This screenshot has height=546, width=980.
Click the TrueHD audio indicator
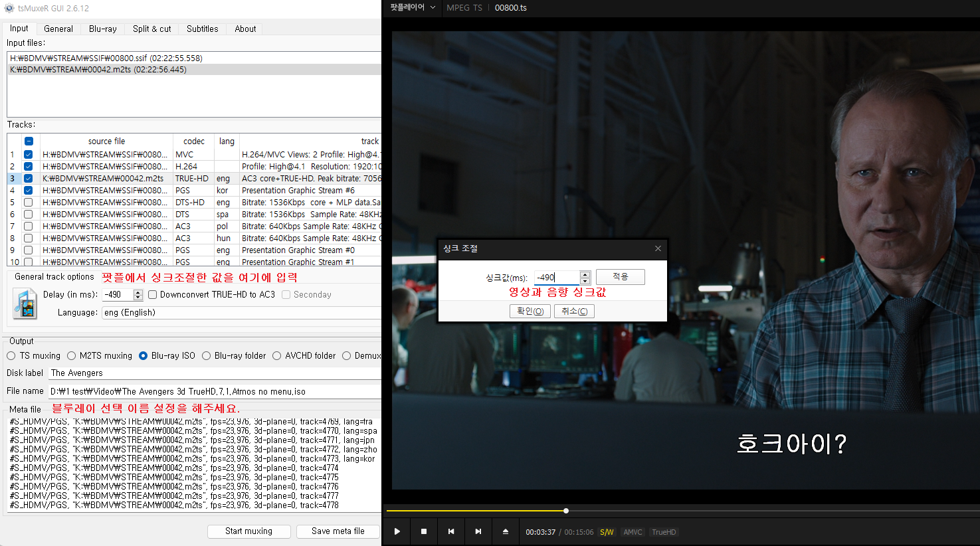[664, 532]
